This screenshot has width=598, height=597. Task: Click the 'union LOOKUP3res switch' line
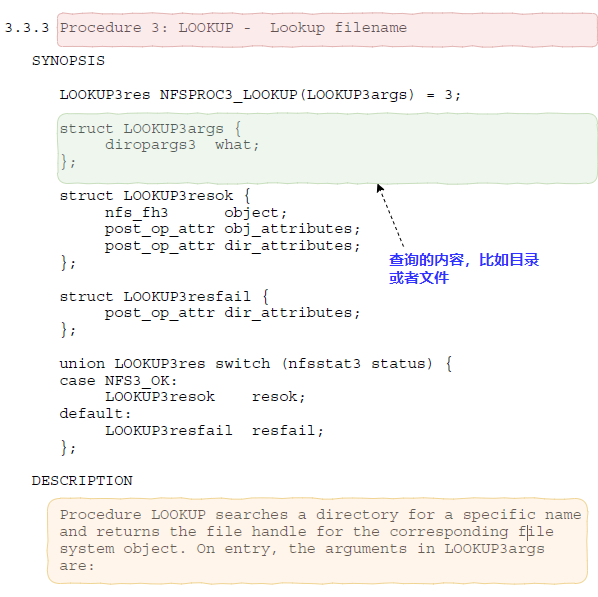pos(256,364)
